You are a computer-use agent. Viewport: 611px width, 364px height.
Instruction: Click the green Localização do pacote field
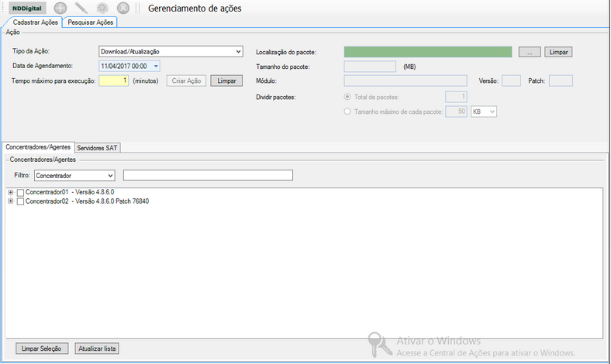coord(428,52)
